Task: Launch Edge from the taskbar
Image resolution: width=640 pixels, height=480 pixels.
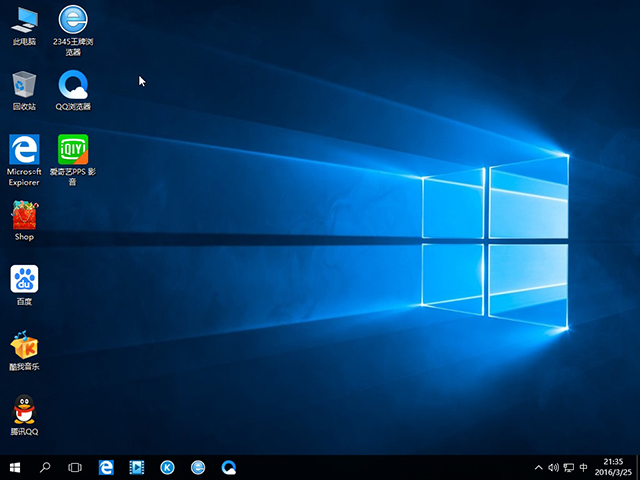Action: (x=106, y=467)
